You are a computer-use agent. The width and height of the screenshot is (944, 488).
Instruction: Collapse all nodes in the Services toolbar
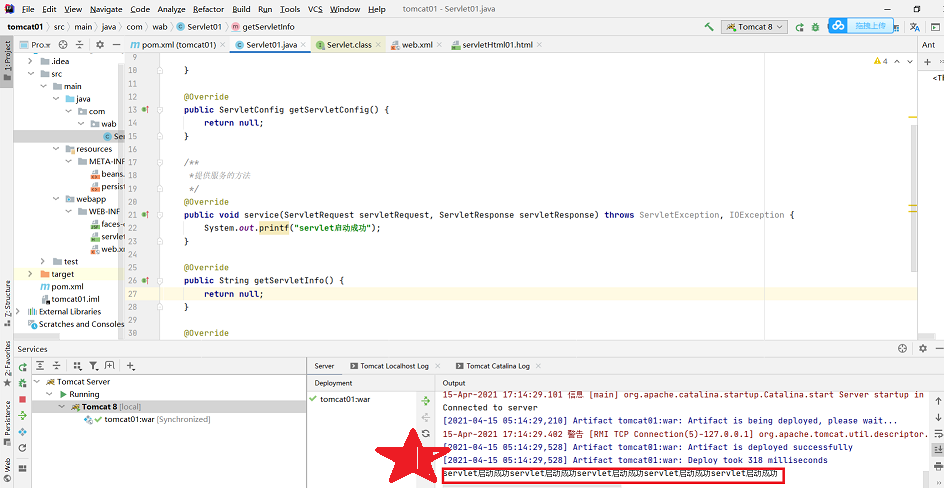point(56,365)
